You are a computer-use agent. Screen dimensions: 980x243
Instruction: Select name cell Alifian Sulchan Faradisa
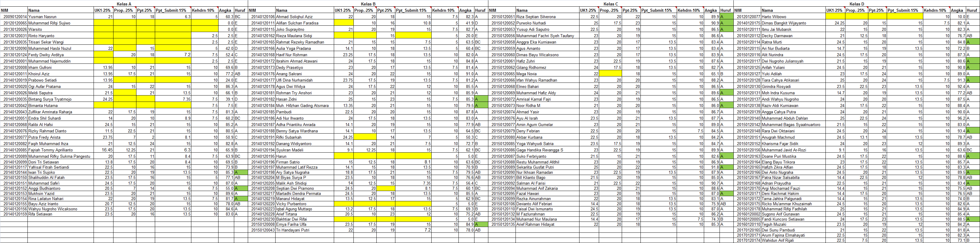(x=304, y=23)
